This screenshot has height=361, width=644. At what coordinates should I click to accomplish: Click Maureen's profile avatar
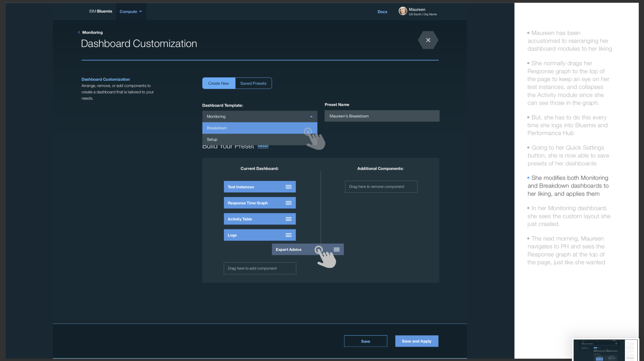click(403, 11)
